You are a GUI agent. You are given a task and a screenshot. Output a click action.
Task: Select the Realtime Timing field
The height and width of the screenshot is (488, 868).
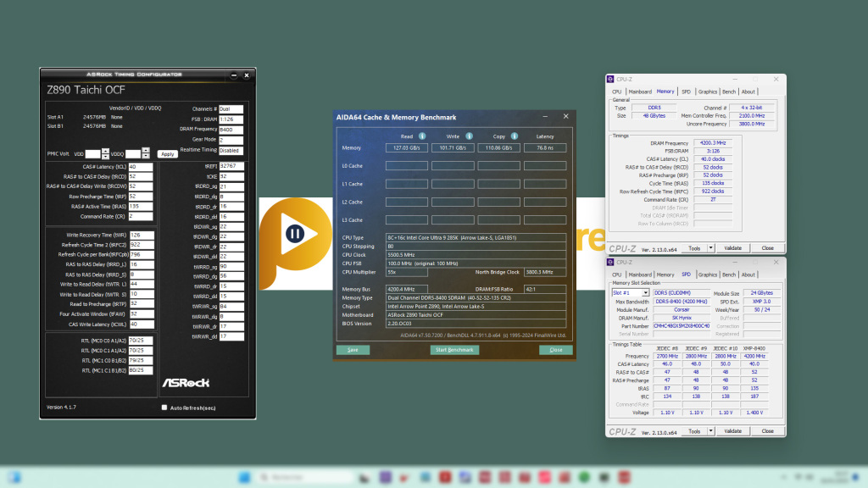(x=231, y=151)
